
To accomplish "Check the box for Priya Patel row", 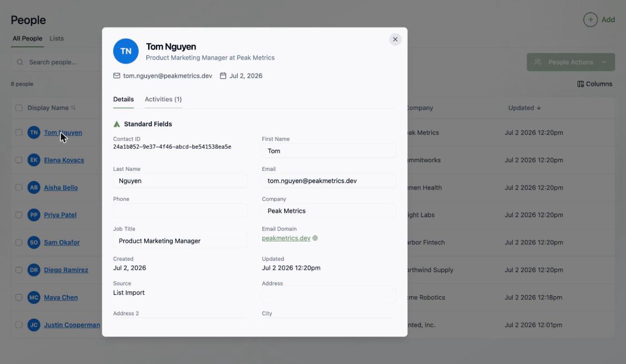I will [19, 215].
